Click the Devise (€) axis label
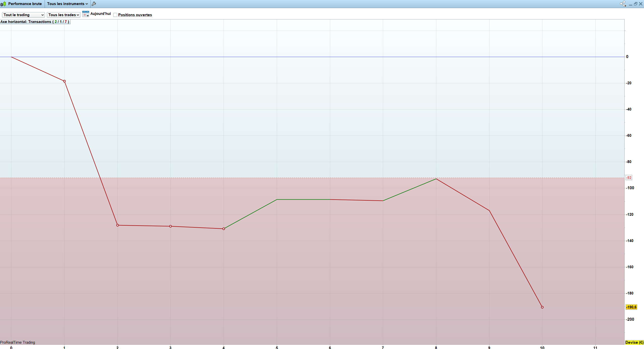The width and height of the screenshot is (644, 349). (634, 342)
